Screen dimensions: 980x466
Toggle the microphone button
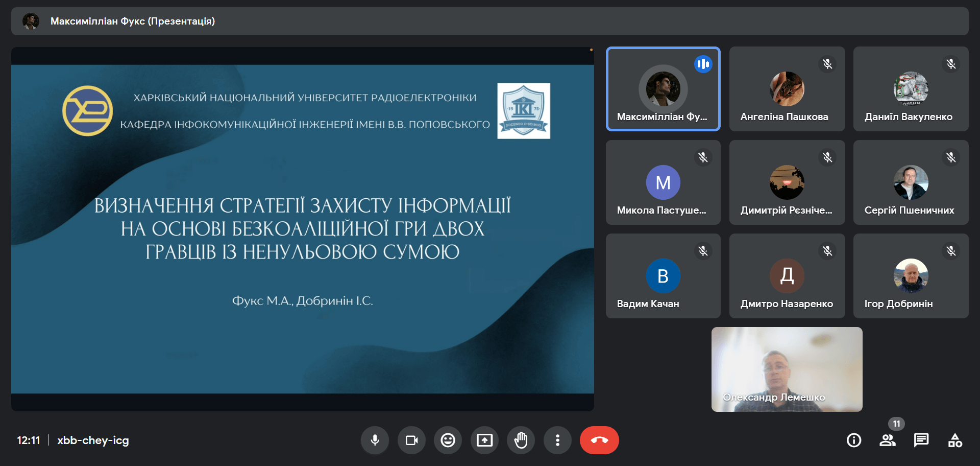(375, 440)
